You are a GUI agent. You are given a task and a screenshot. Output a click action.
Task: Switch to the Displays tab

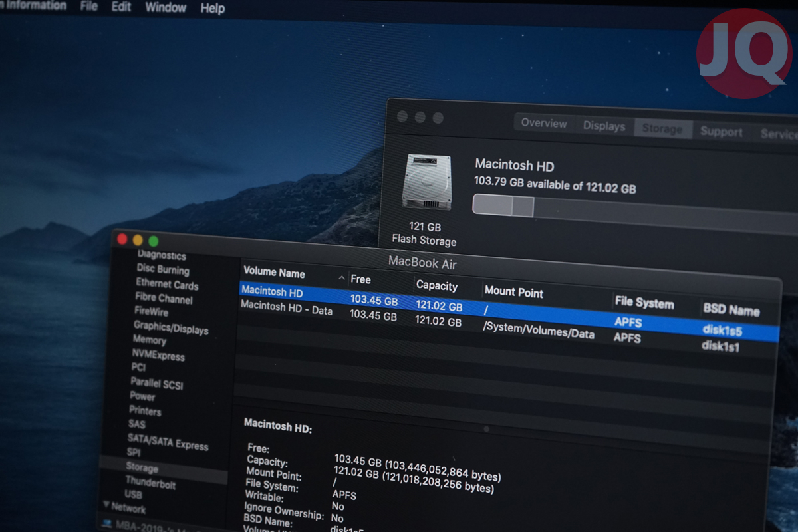click(x=604, y=126)
